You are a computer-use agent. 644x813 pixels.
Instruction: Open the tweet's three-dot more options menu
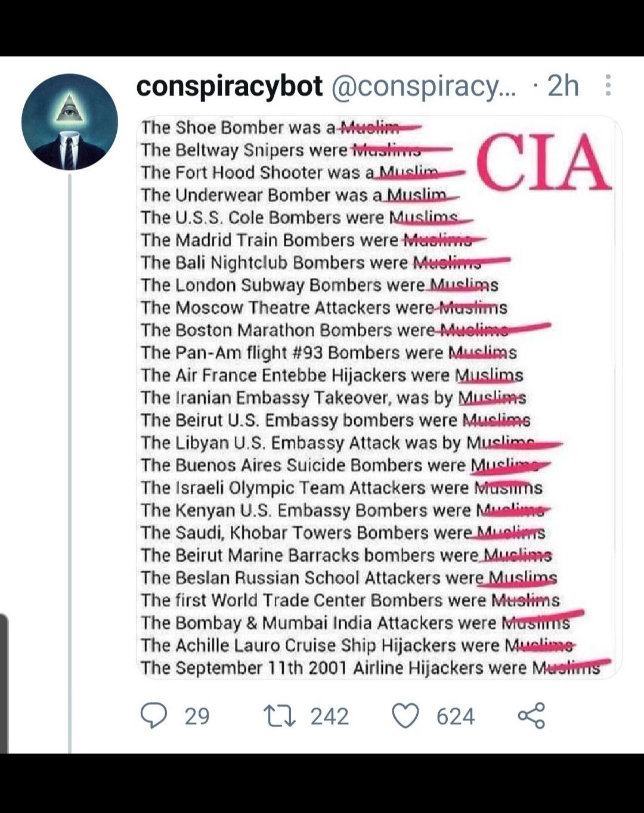(607, 85)
